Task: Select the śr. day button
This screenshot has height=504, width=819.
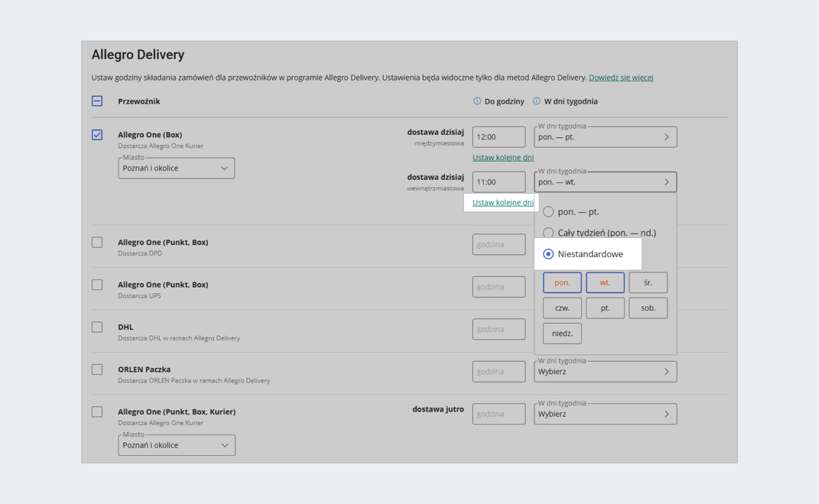Action: click(648, 282)
